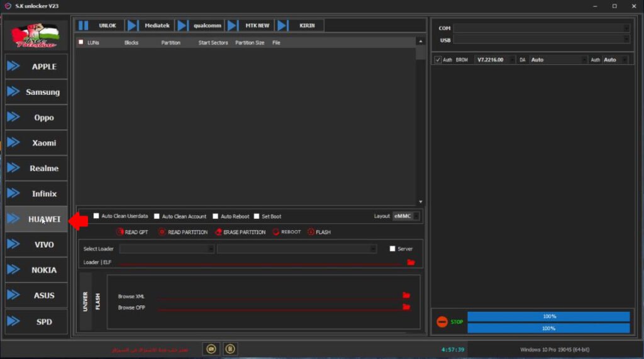Open the SPD brand section
Viewport: 644px width, 359px height.
click(36, 322)
